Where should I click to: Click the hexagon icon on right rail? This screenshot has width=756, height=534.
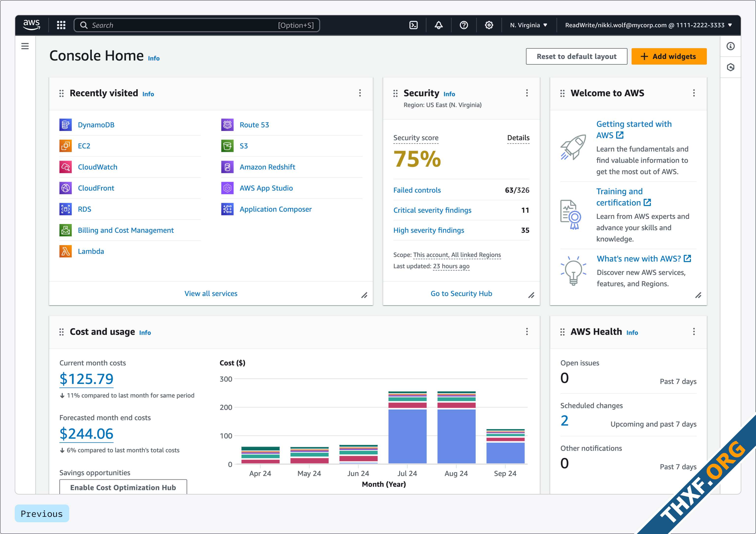pyautogui.click(x=731, y=67)
